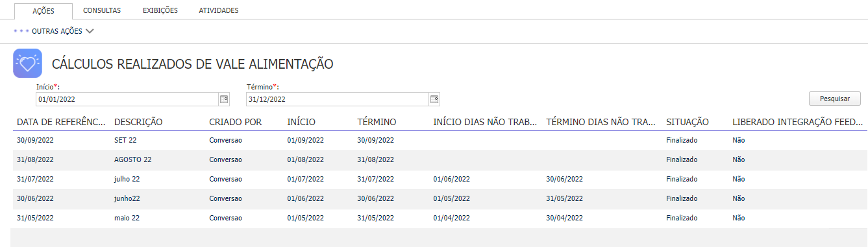This screenshot has height=247, width=868.
Task: Sort by Data de Referência column header
Action: pyautogui.click(x=61, y=121)
